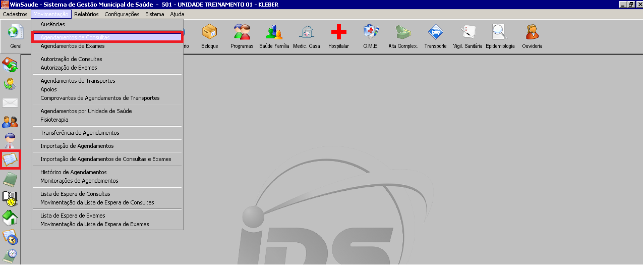Screen dimensions: 644x265
Task: Click the house with green arrows sidebar icon
Action: [10, 65]
